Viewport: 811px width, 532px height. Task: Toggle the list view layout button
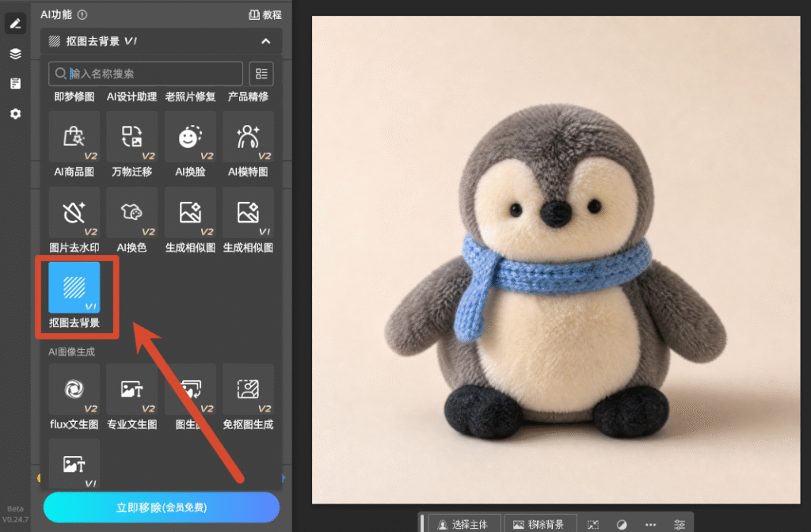click(261, 74)
